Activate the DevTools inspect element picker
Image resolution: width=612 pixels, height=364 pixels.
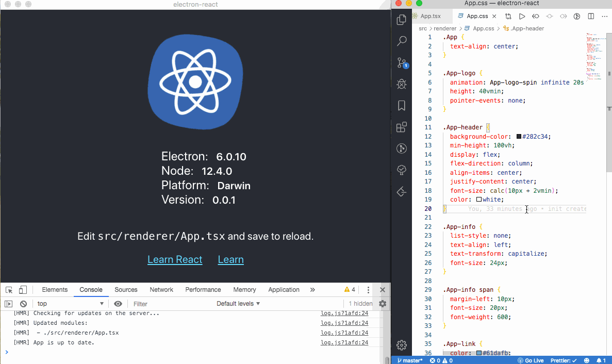click(x=9, y=290)
